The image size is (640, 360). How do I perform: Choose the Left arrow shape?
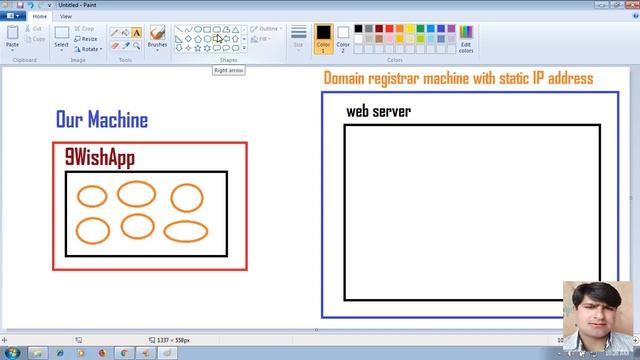click(226, 39)
